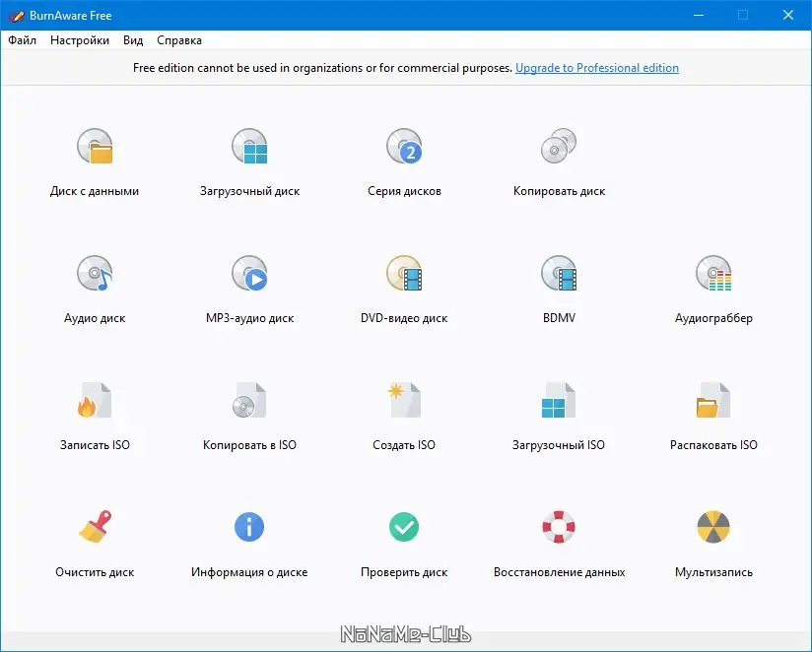The width and height of the screenshot is (812, 652).
Task: Choose Очистить диск brush icon
Action: coord(95,527)
